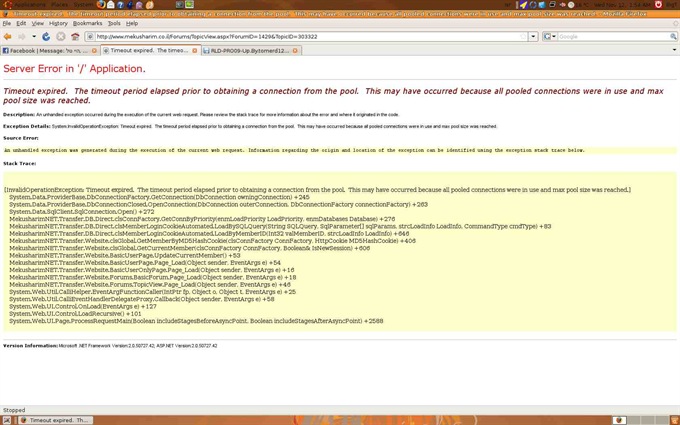The width and height of the screenshot is (680, 425).
Task: Close the Facebook Message tab
Action: tap(94, 50)
